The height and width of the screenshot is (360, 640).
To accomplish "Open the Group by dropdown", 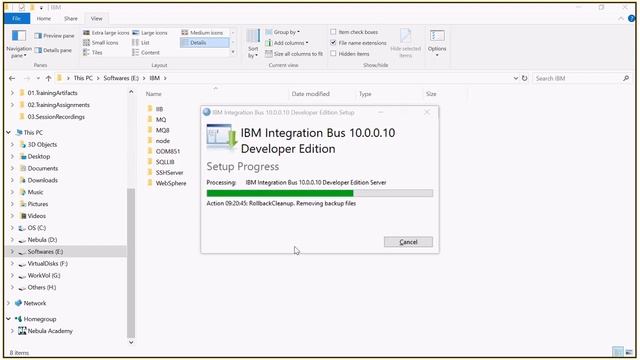I will coord(282,32).
